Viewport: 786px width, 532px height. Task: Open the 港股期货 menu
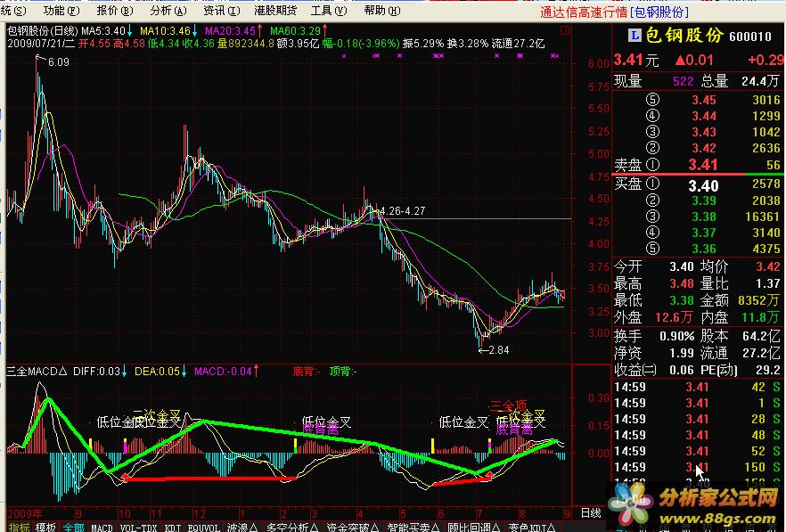pos(275,10)
